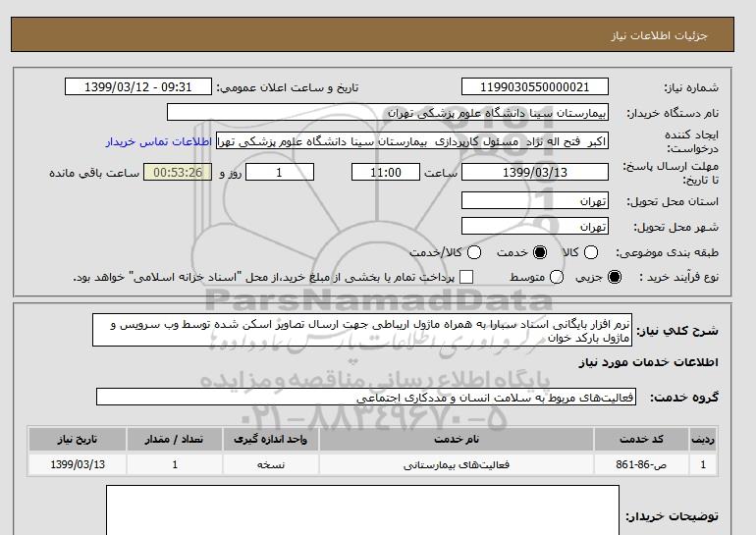Image resolution: width=756 pixels, height=535 pixels.
Task: Click the طبقه بندی موضوعی label
Action: tap(668, 252)
